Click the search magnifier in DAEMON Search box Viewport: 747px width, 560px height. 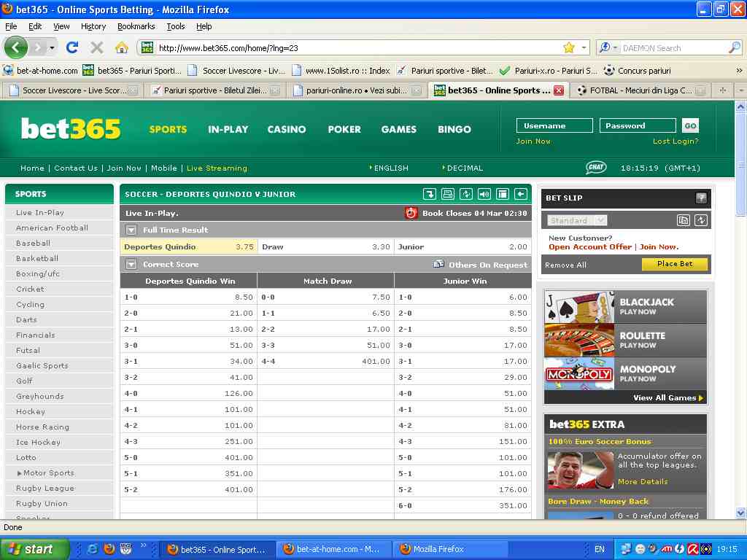click(734, 47)
